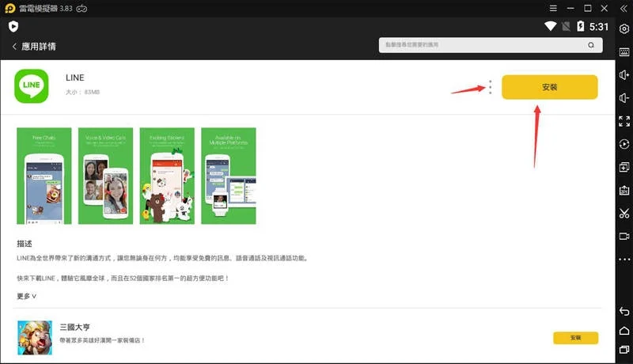Click the 三國大亨 title text
Viewport: 633px width, 364px height.
pyautogui.click(x=74, y=327)
